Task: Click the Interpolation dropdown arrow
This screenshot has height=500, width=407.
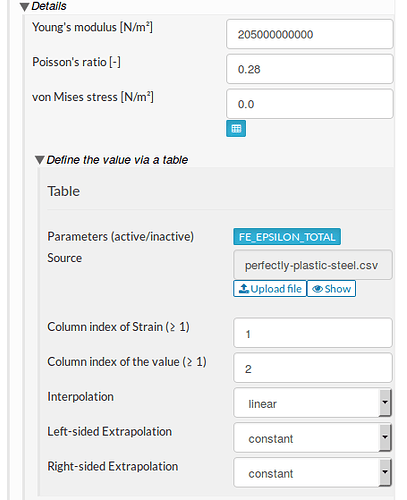Action: 385,402
